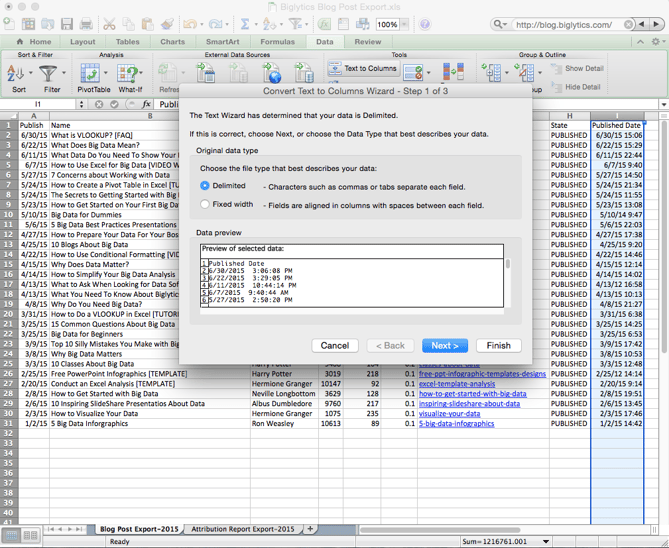669x548 pixels.
Task: Click the Text to Columns button
Action: pyautogui.click(x=362, y=69)
